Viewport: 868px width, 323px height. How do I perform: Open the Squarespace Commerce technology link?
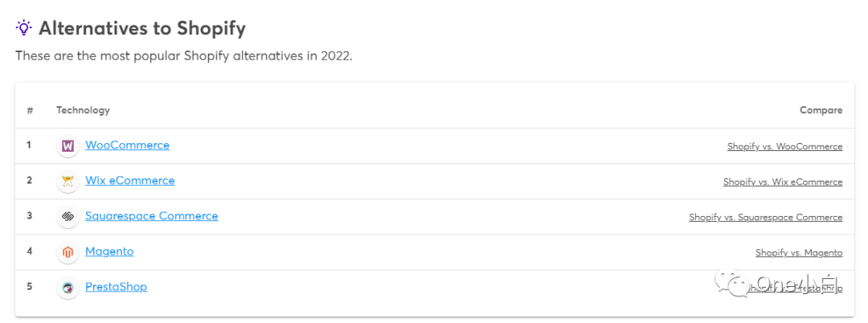click(152, 216)
